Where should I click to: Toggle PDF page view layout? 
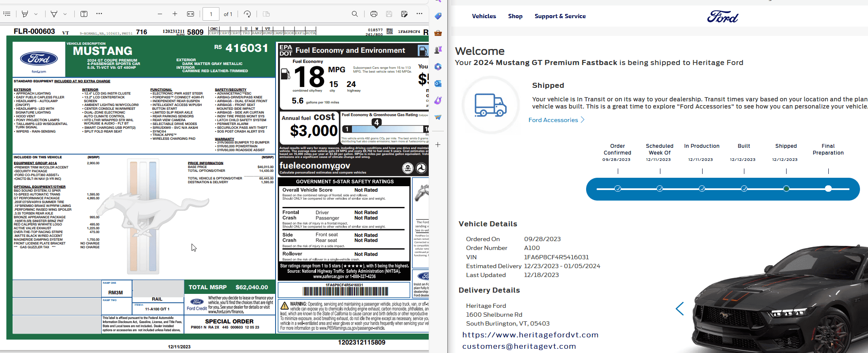[266, 14]
